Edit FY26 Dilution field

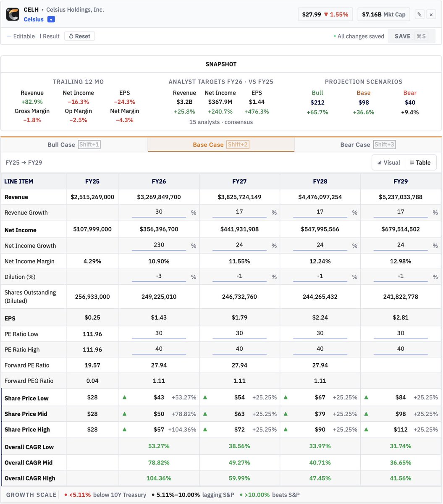click(x=159, y=276)
